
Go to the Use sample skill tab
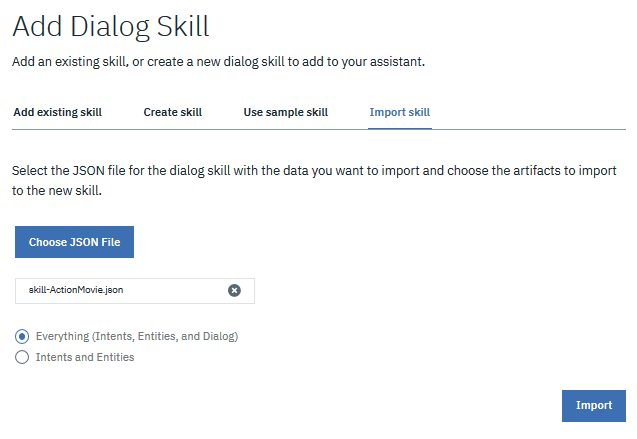pos(286,112)
